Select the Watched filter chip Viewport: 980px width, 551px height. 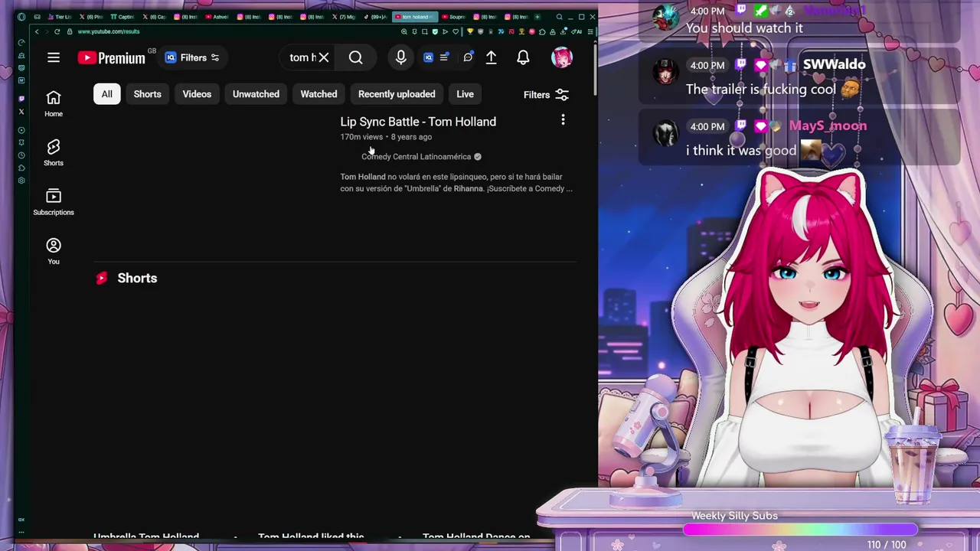(x=318, y=94)
